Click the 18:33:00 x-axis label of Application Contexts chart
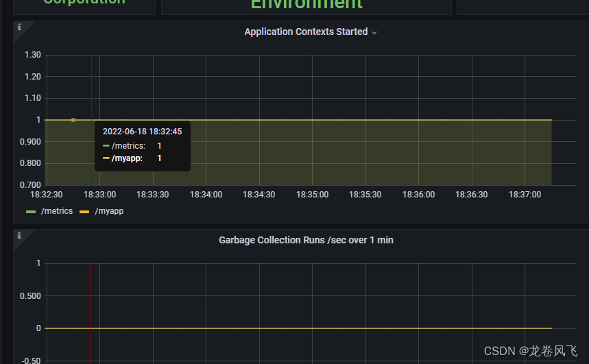589x364 pixels. (x=99, y=195)
